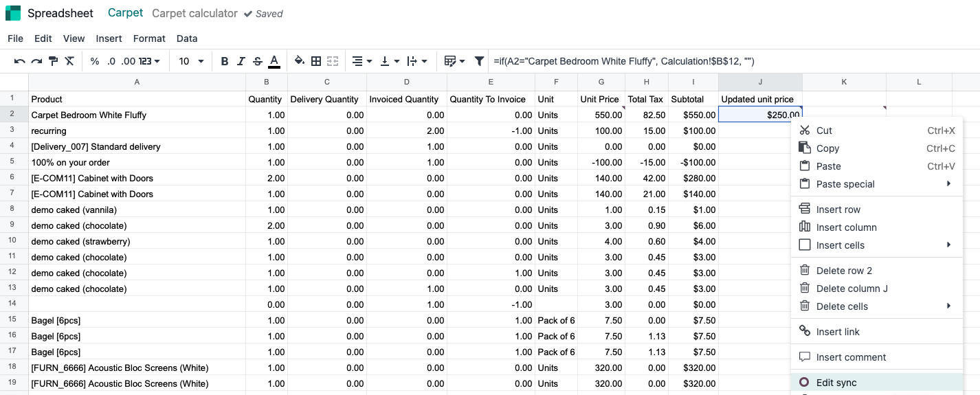
Task: Toggle bold formatting
Action: pos(225,61)
